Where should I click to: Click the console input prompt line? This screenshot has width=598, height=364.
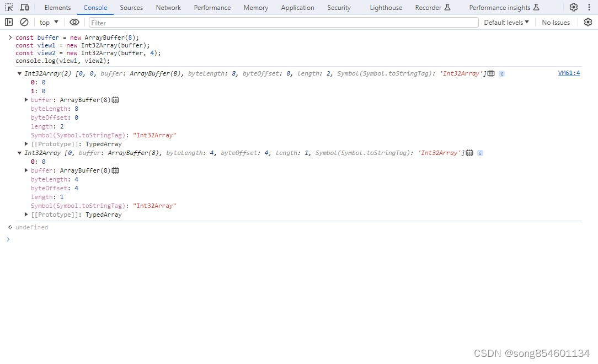pyautogui.click(x=297, y=239)
